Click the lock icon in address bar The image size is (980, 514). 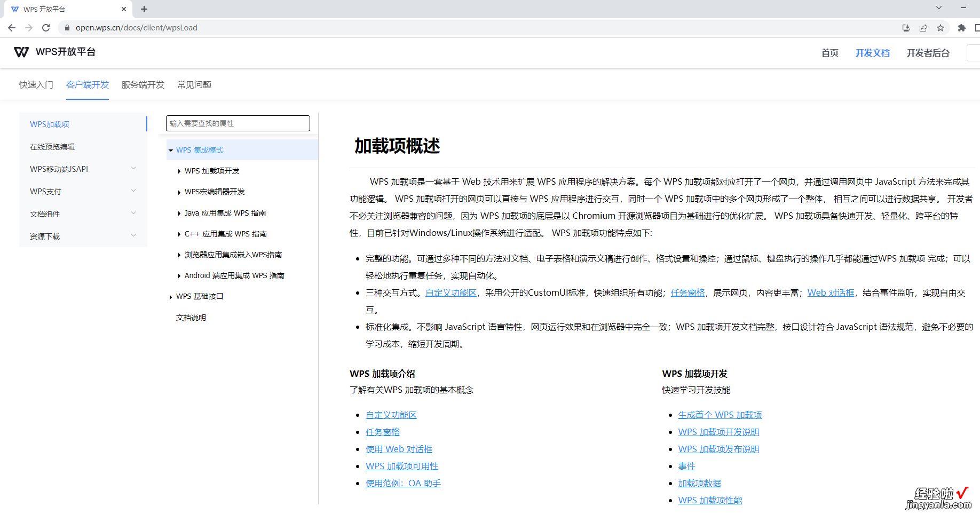[x=67, y=28]
